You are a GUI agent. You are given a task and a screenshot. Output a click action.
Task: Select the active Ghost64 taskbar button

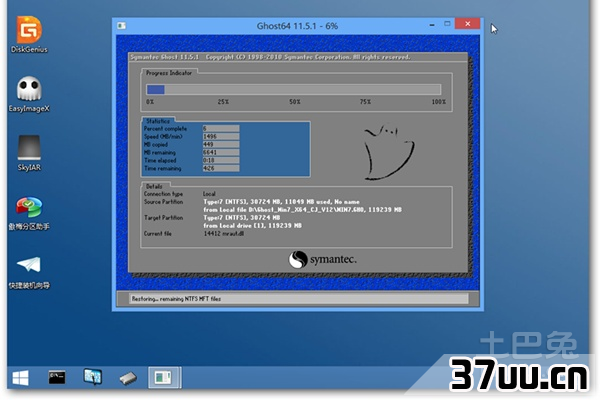pos(164,377)
